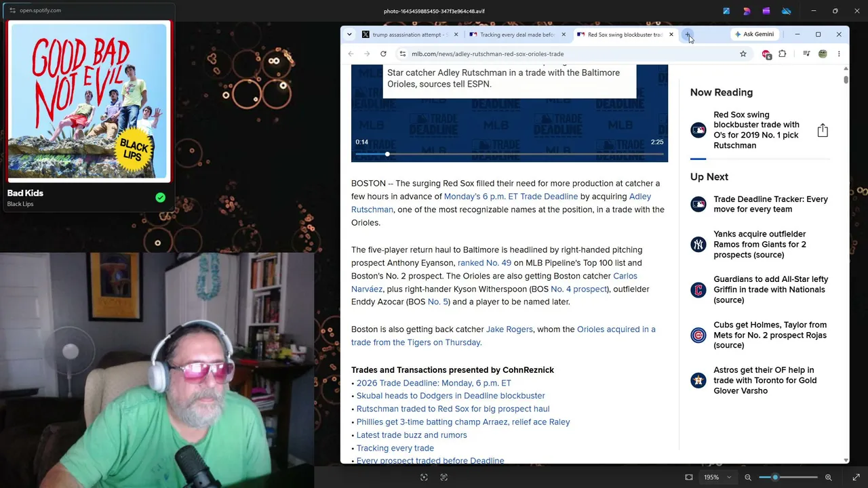This screenshot has height=488, width=868.
Task: Click the Cubs logo in Up Next
Action: click(x=698, y=335)
